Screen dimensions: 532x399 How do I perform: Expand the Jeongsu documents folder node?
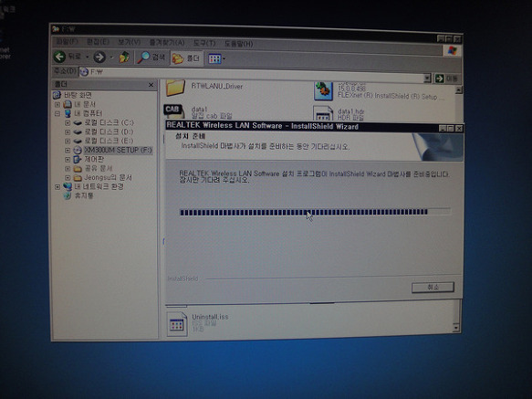[68, 178]
